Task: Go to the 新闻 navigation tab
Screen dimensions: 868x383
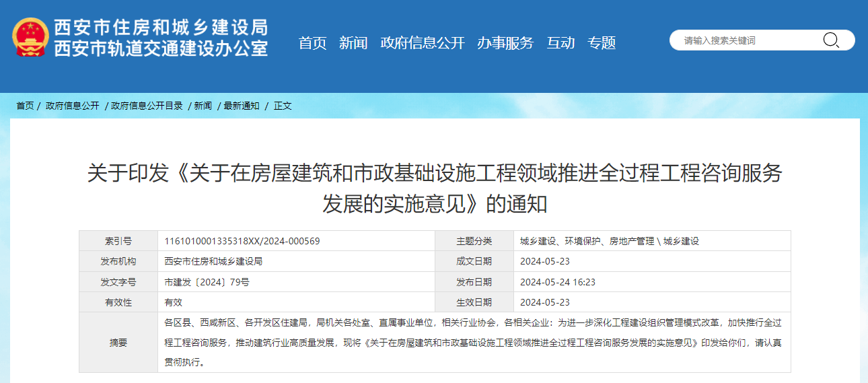Action: coord(353,43)
